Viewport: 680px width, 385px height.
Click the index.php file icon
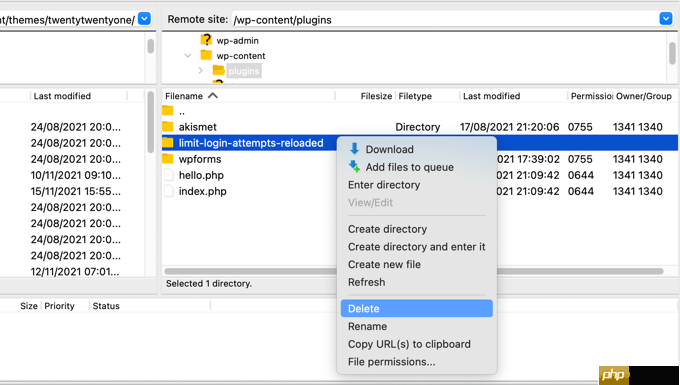[169, 191]
